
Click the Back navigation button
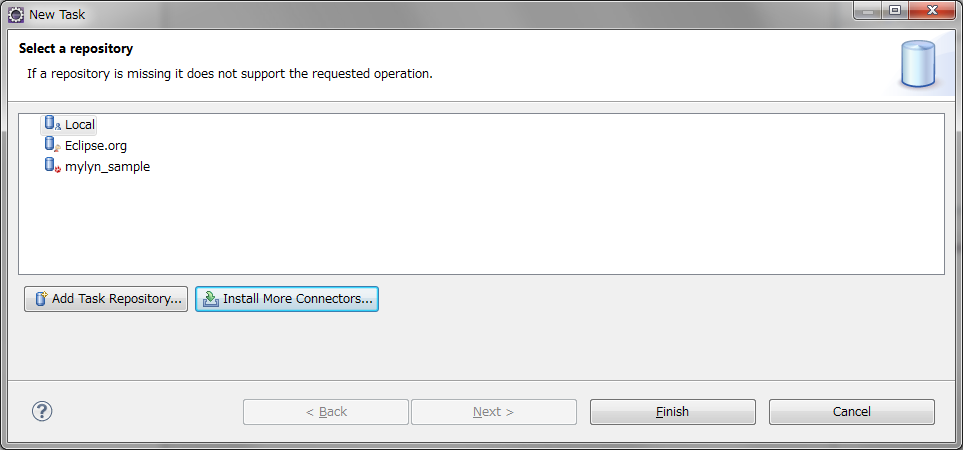[x=326, y=412]
